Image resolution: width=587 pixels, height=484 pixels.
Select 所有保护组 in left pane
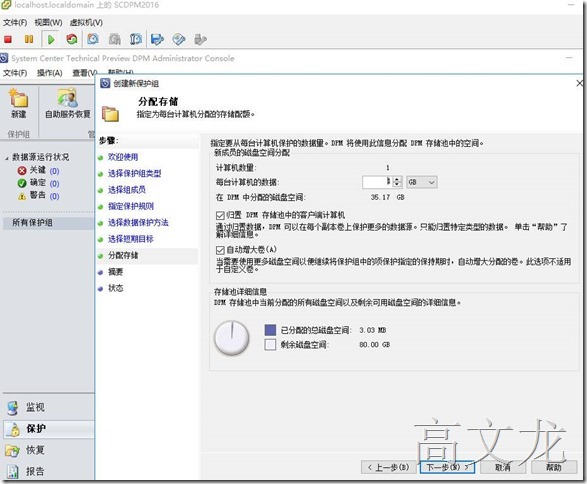tap(33, 223)
